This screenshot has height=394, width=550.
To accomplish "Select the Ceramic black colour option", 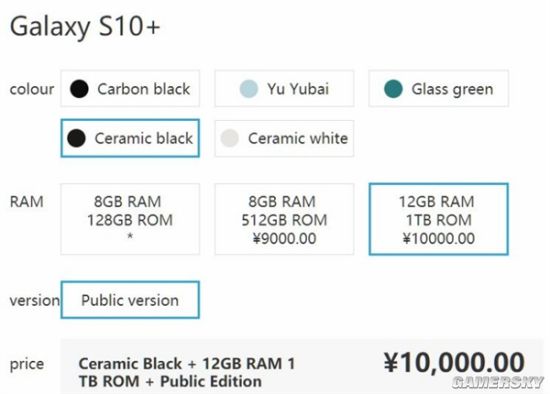I will (130, 138).
